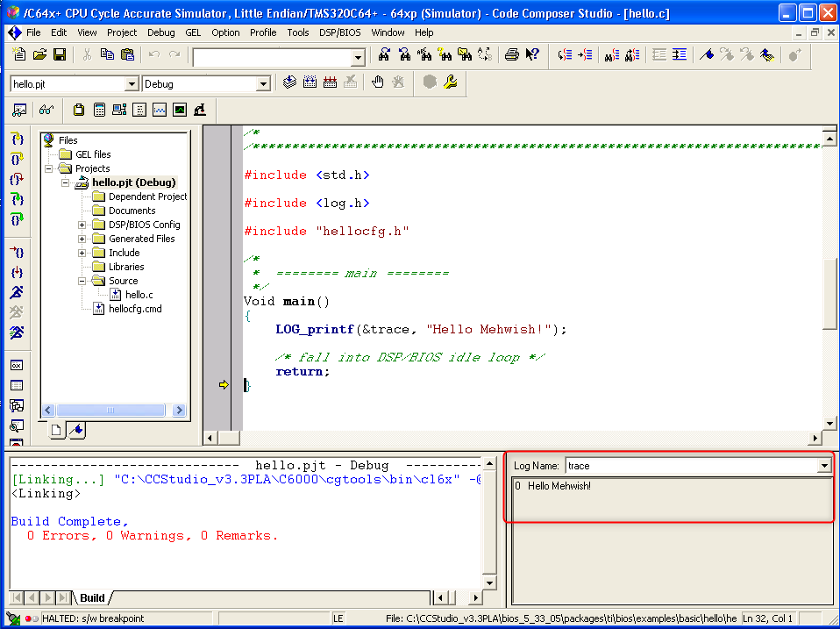This screenshot has height=629, width=840.
Task: Click the Step Out icon with red arrow
Action: pyautogui.click(x=17, y=179)
